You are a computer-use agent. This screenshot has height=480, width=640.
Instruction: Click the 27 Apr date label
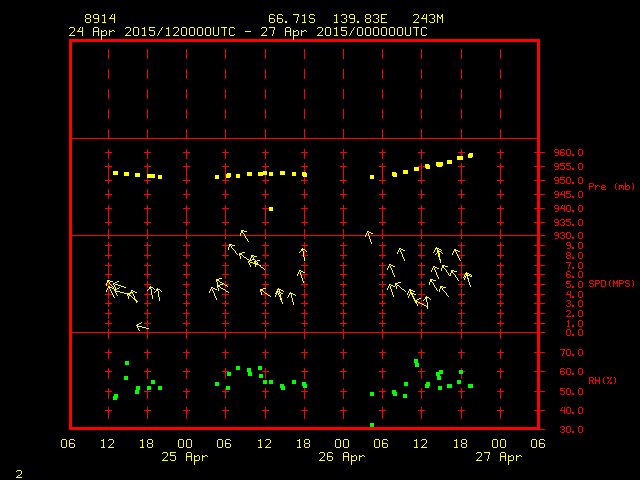tap(499, 457)
